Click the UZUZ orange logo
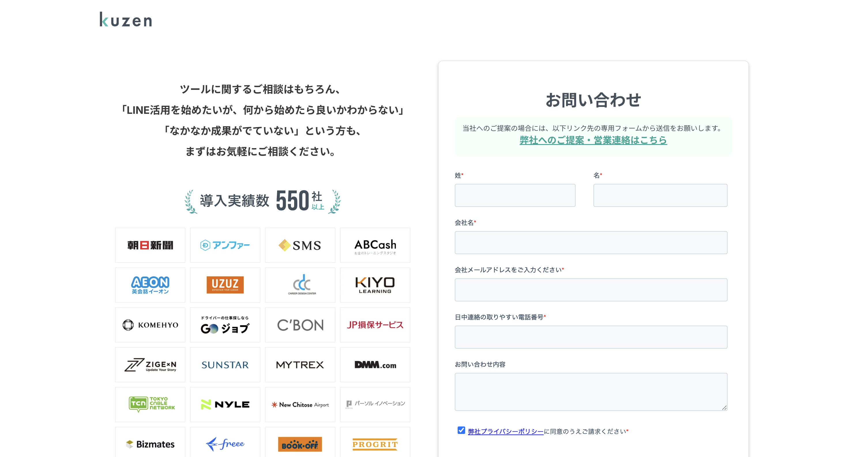 pyautogui.click(x=225, y=285)
